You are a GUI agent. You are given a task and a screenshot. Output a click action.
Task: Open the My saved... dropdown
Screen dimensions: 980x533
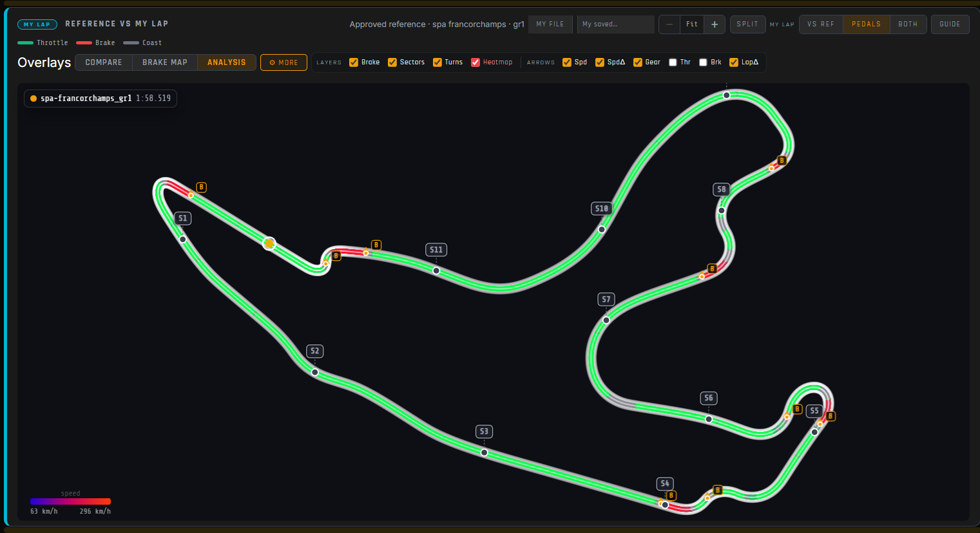click(616, 24)
